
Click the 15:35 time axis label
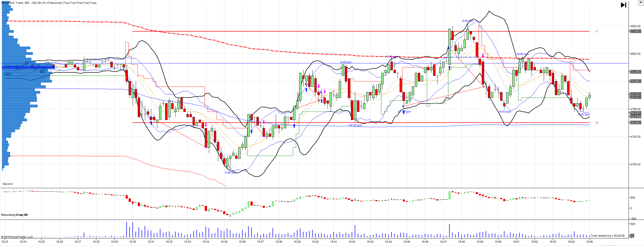point(224,242)
